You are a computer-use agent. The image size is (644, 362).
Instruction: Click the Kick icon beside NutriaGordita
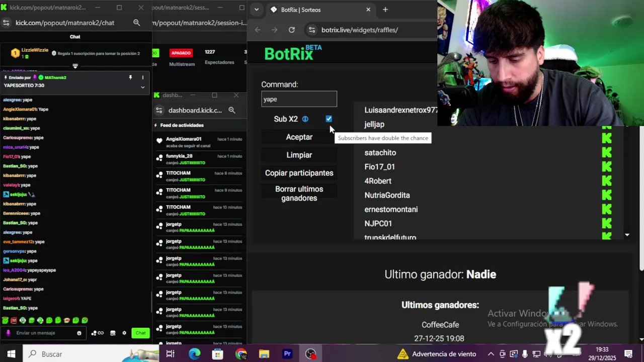click(x=607, y=195)
